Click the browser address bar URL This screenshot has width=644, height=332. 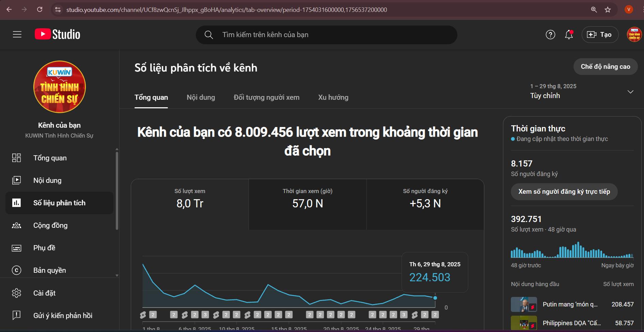click(226, 10)
